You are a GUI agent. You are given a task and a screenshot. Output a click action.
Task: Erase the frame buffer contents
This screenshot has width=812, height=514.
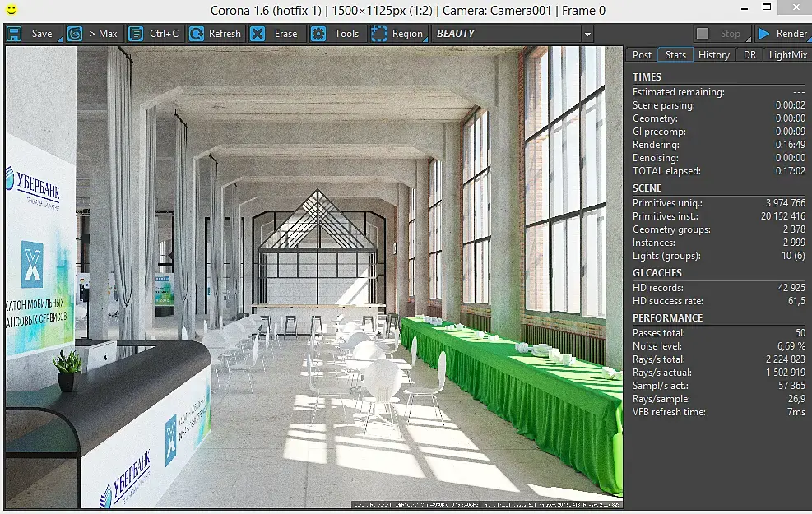coord(276,35)
